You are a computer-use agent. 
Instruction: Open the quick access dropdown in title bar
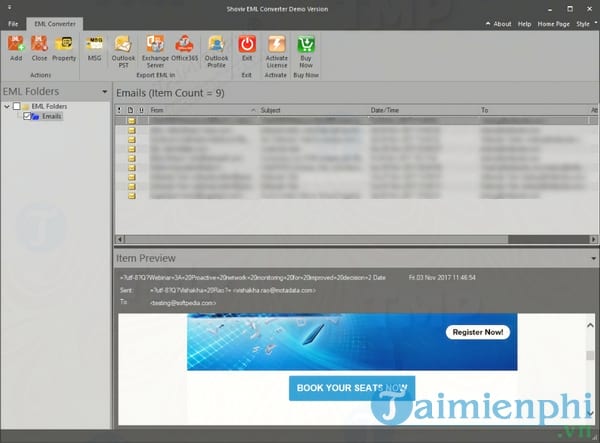(10, 7)
